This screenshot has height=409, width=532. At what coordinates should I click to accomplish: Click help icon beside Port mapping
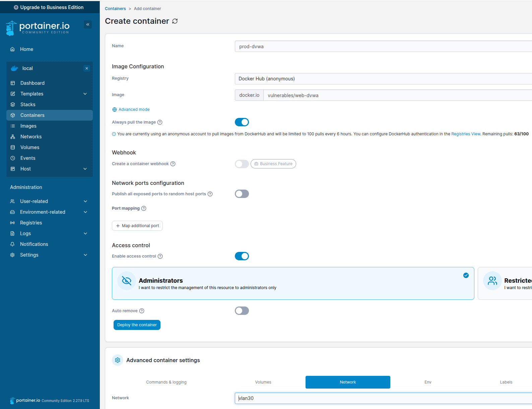pos(144,208)
